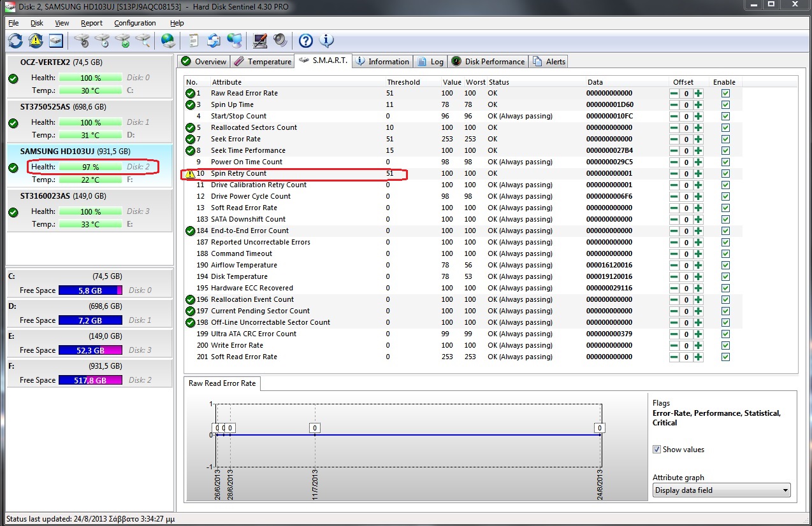
Task: Click the disk with green checkmark icon
Action: [x=122, y=41]
